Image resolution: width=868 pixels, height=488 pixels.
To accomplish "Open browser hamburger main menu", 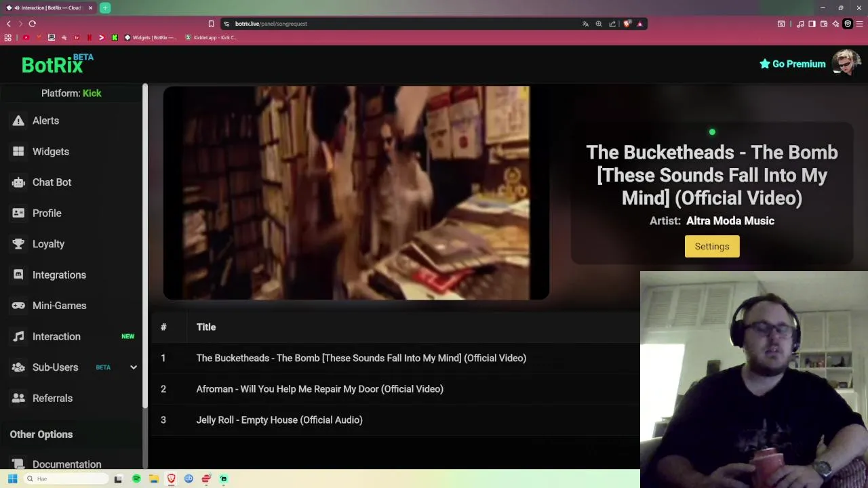I will (x=859, y=24).
